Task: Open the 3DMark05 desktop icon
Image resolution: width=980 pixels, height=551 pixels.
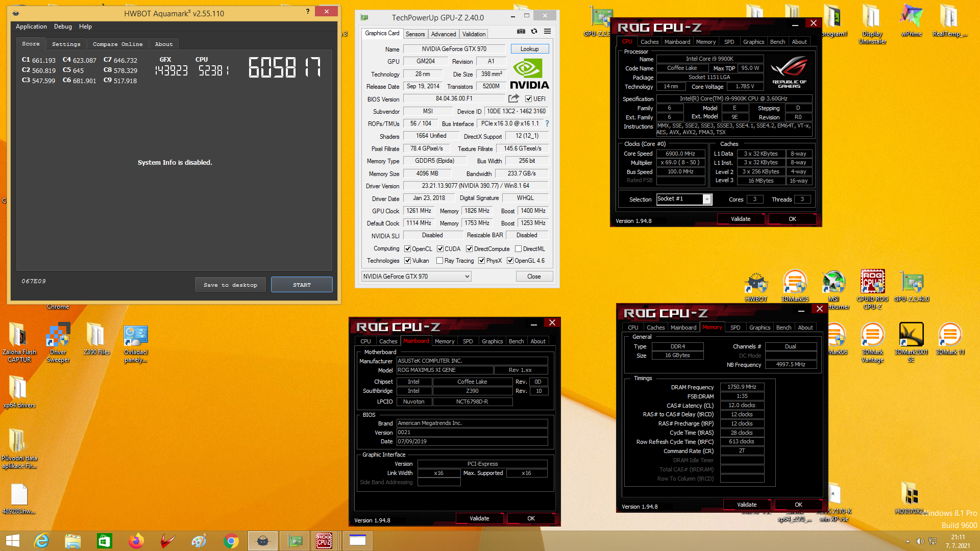Action: 795,286
